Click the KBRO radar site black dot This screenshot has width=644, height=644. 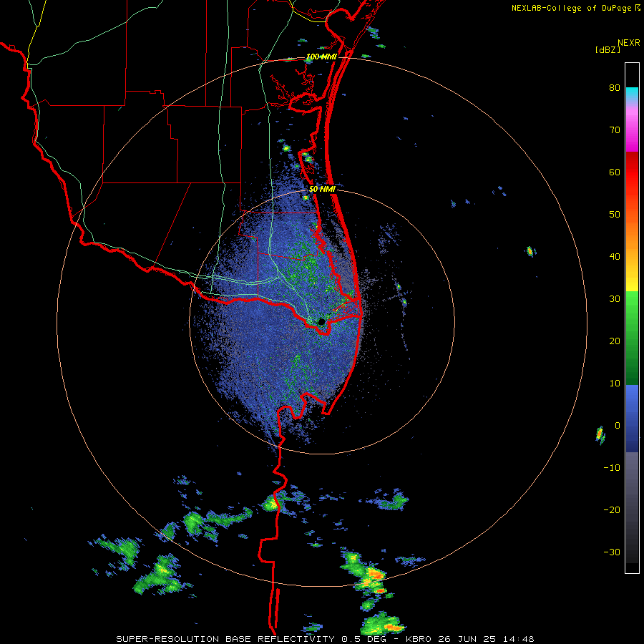[321, 321]
